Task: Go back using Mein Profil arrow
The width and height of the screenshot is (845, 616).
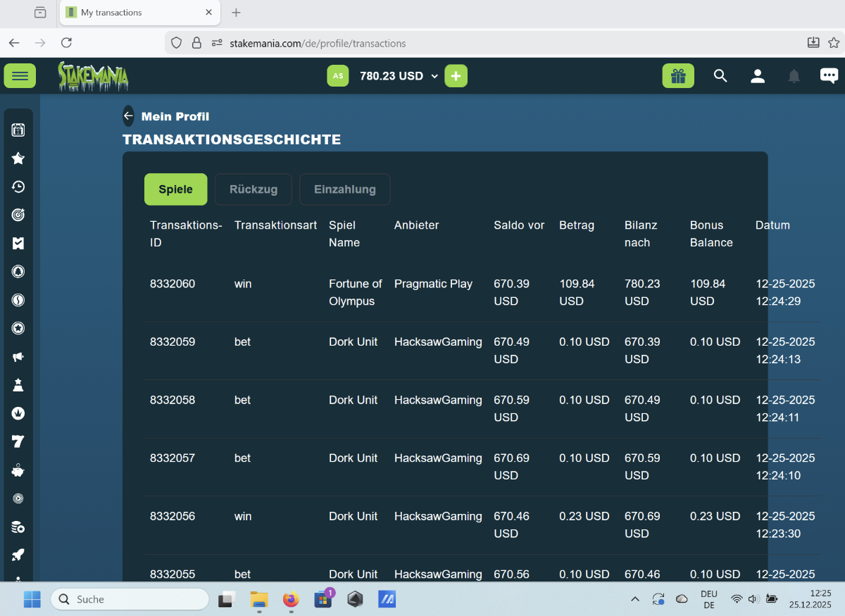Action: [128, 116]
